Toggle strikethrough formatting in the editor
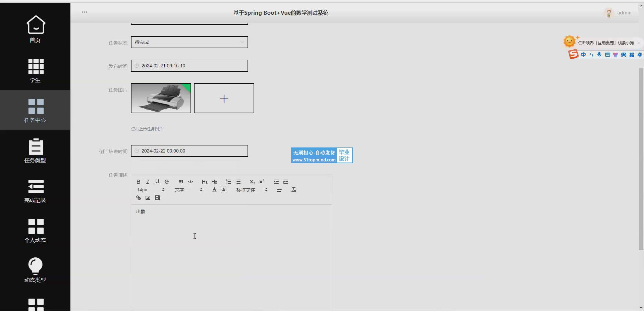This screenshot has height=311, width=644. 167,182
